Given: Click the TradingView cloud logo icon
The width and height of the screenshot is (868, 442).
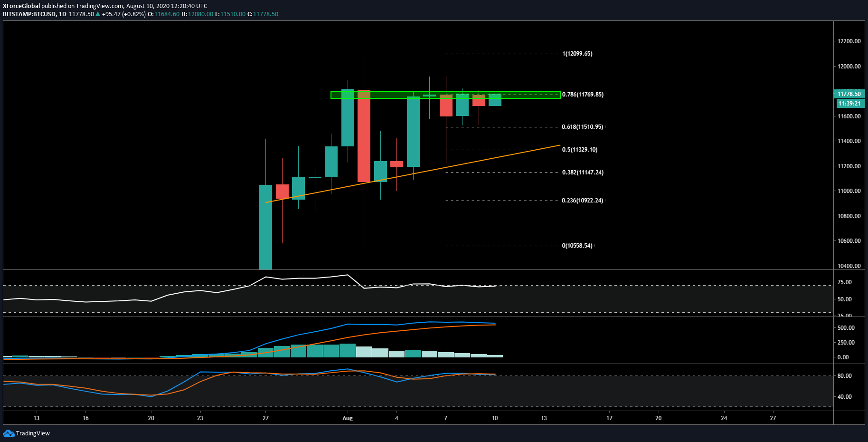Looking at the screenshot, I should 9,433.
